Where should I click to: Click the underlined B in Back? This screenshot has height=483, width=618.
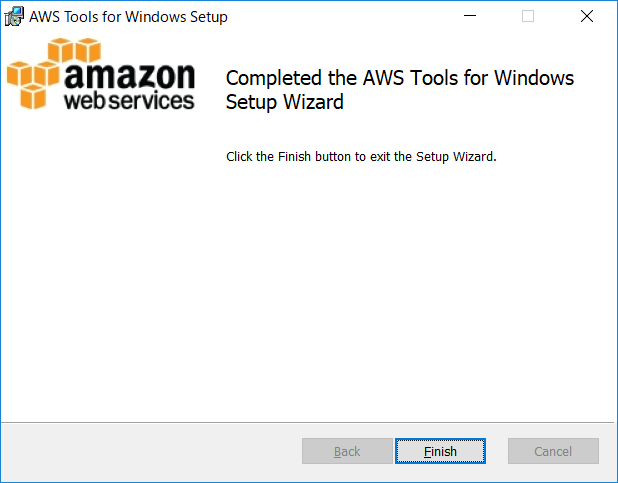(x=337, y=451)
